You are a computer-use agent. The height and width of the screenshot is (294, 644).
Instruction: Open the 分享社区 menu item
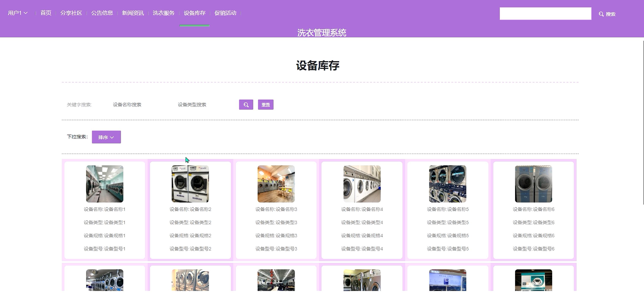click(71, 13)
